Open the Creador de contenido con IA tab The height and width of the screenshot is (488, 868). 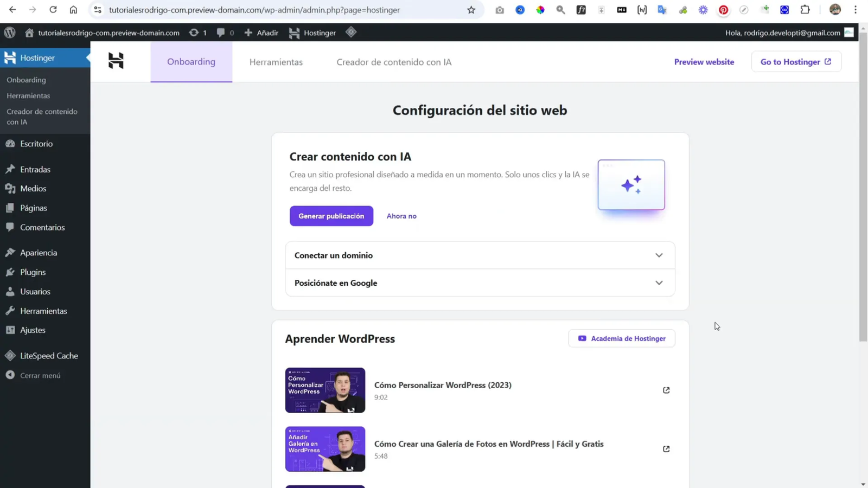[394, 62]
